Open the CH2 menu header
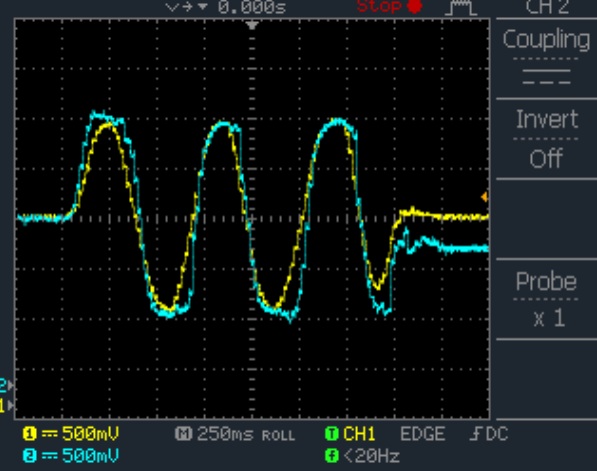Screen dimensions: 597x471 click(547, 7)
